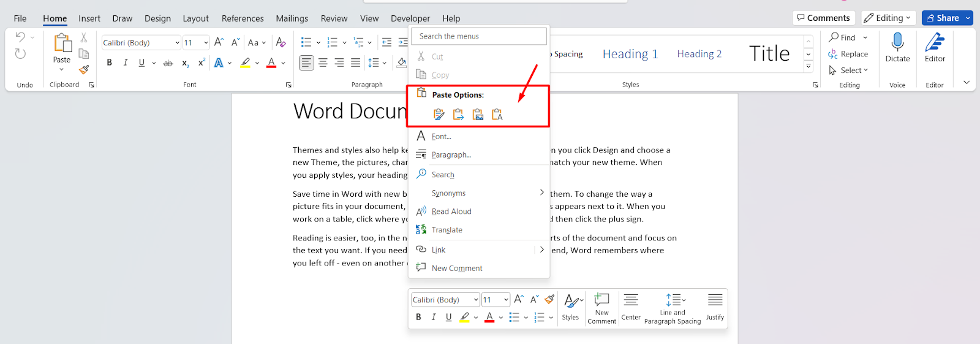Open the mini toolbar font name dropdown

point(476,299)
